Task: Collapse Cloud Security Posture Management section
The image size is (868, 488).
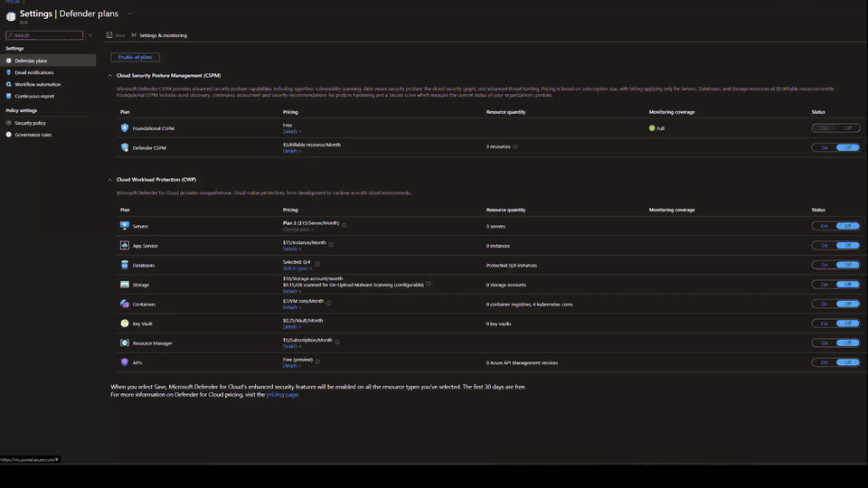Action: tap(109, 76)
